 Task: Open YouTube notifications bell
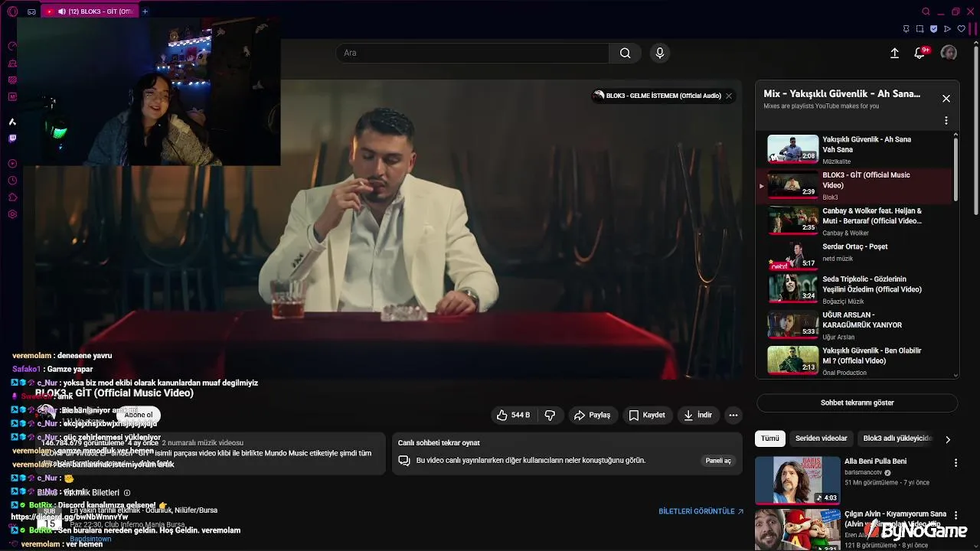920,53
